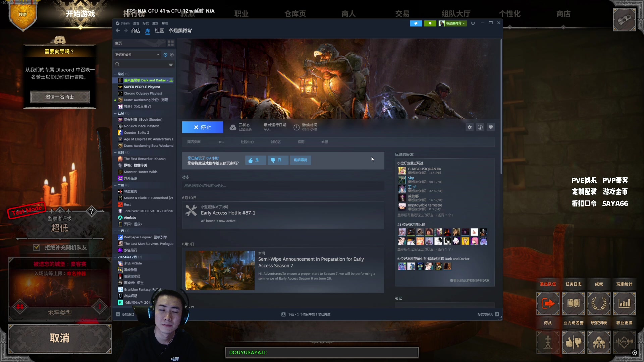Screen dimensions: 644x362
Task: Click the help question mark diamond icon
Action: (92, 211)
